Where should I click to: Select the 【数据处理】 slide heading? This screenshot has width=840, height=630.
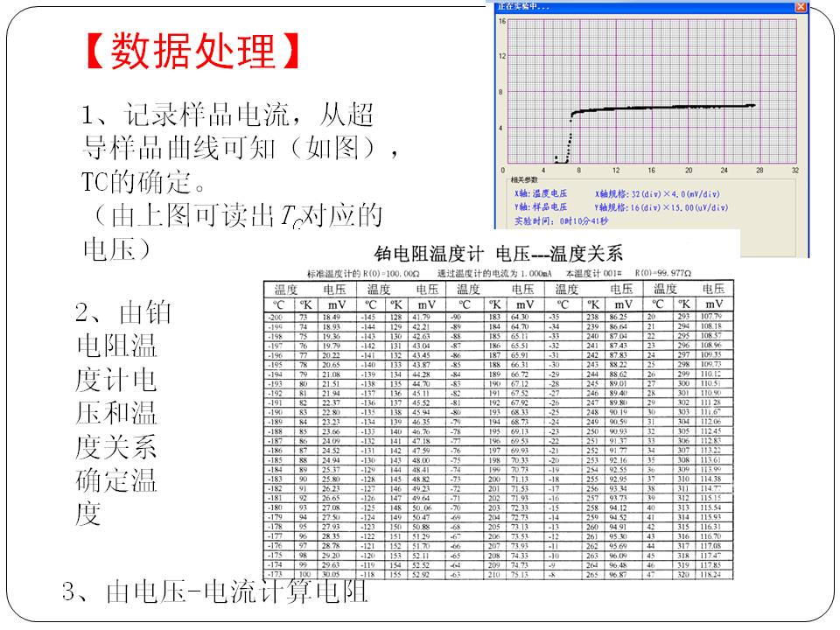click(x=193, y=51)
